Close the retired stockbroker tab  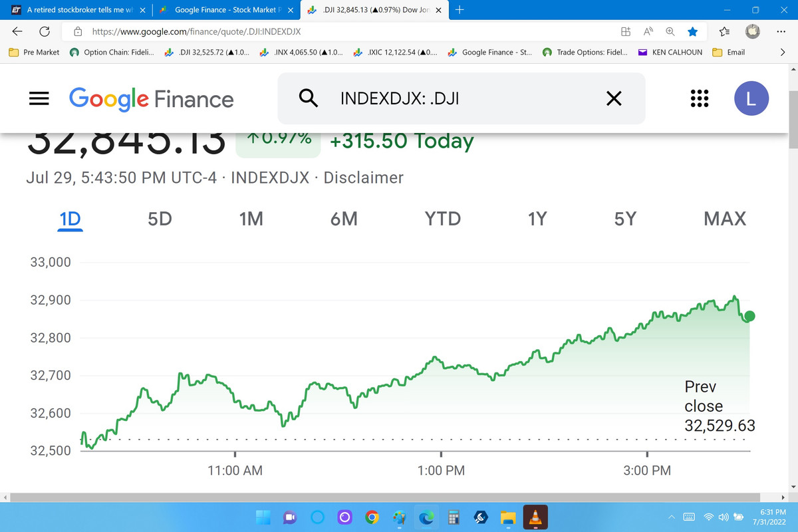pyautogui.click(x=142, y=10)
